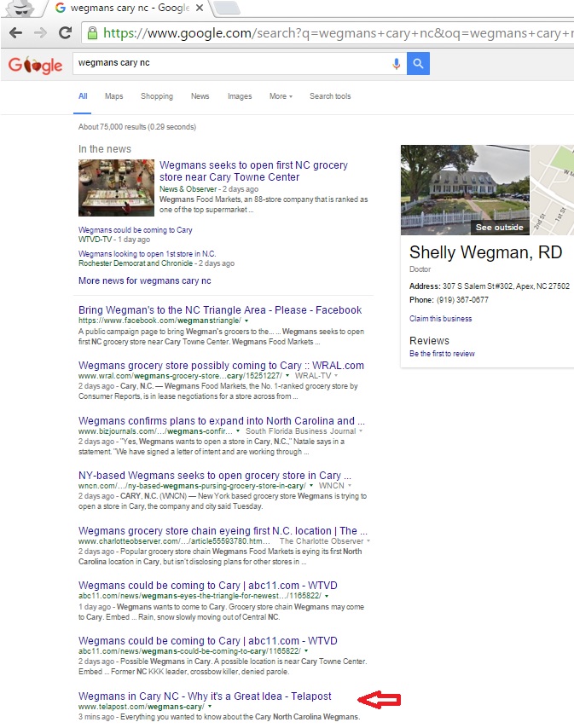The width and height of the screenshot is (574, 728).
Task: Open the news thumbnail of store interior
Action: pos(116,188)
